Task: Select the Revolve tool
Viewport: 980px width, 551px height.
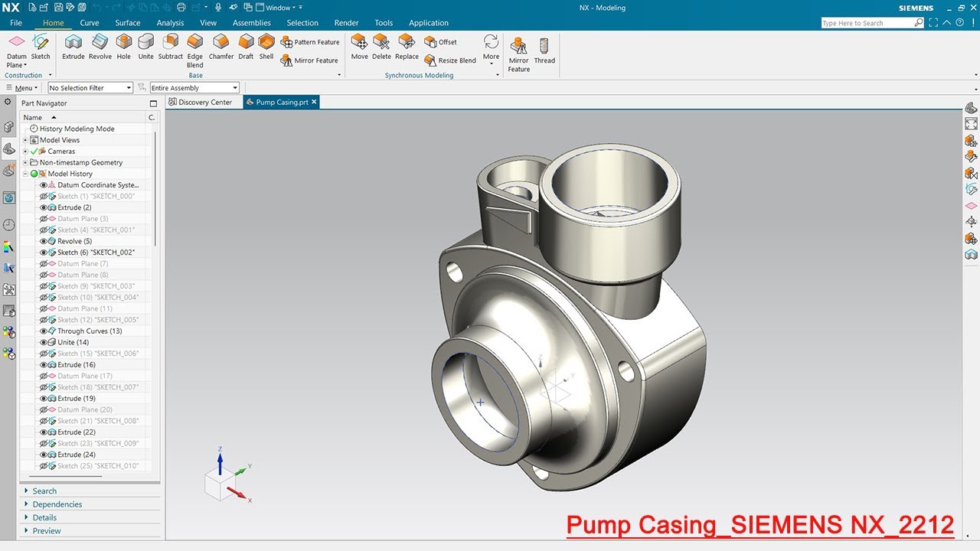Action: [100, 47]
